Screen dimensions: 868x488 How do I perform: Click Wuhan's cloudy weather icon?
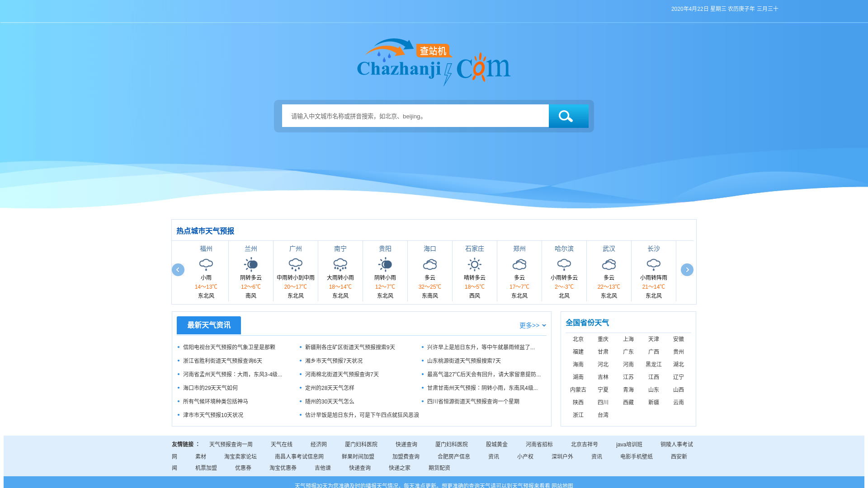tap(609, 264)
